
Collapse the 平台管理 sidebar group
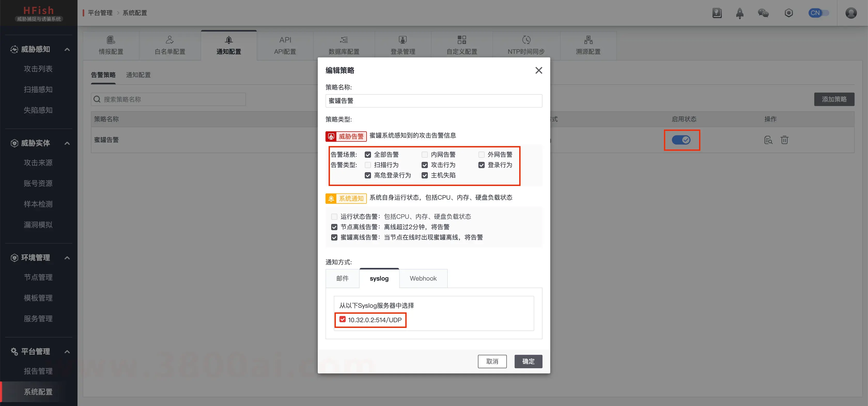67,352
